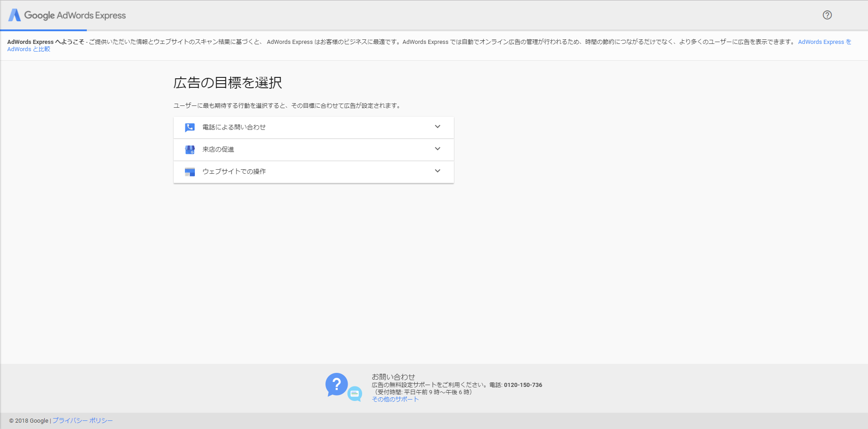Image resolution: width=868 pixels, height=429 pixels.
Task: Open the その他のサポート link
Action: coord(395,400)
